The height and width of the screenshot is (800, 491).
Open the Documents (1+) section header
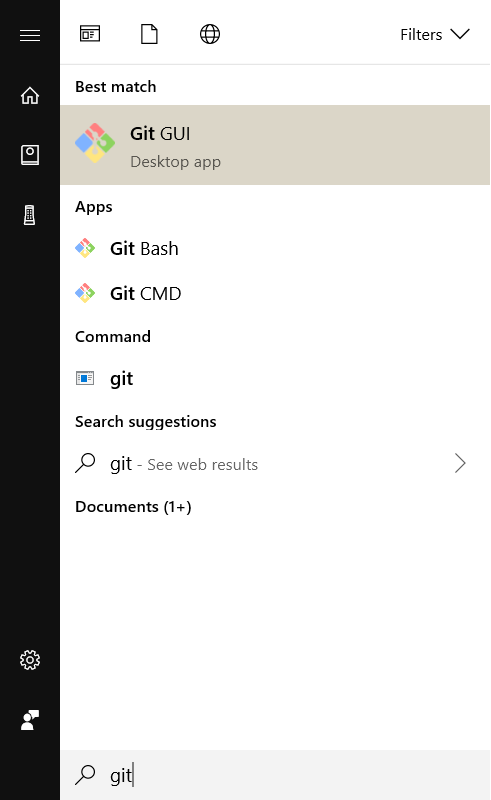pos(133,507)
